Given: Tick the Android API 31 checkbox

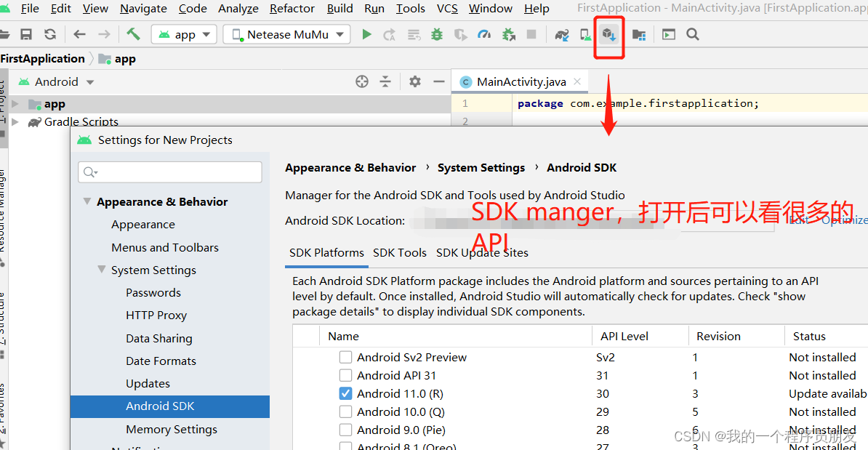Looking at the screenshot, I should (345, 375).
